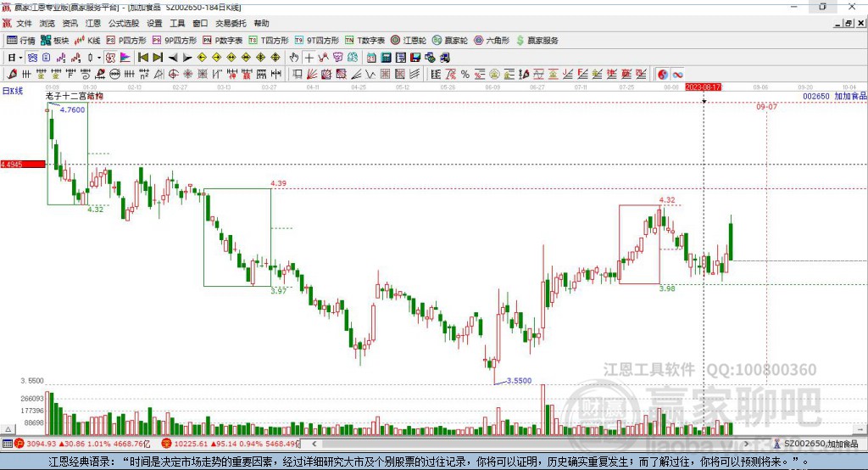
Task: Click the 09-07 date label
Action: [766, 106]
